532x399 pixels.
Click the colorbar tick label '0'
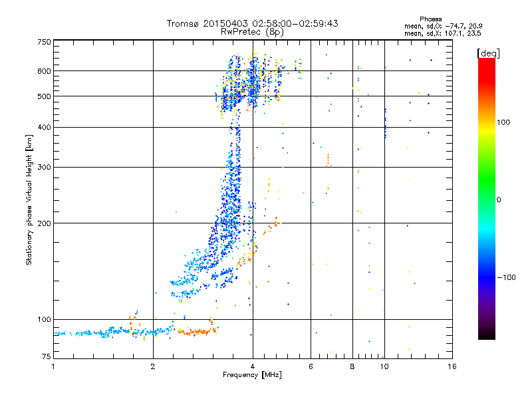point(499,200)
